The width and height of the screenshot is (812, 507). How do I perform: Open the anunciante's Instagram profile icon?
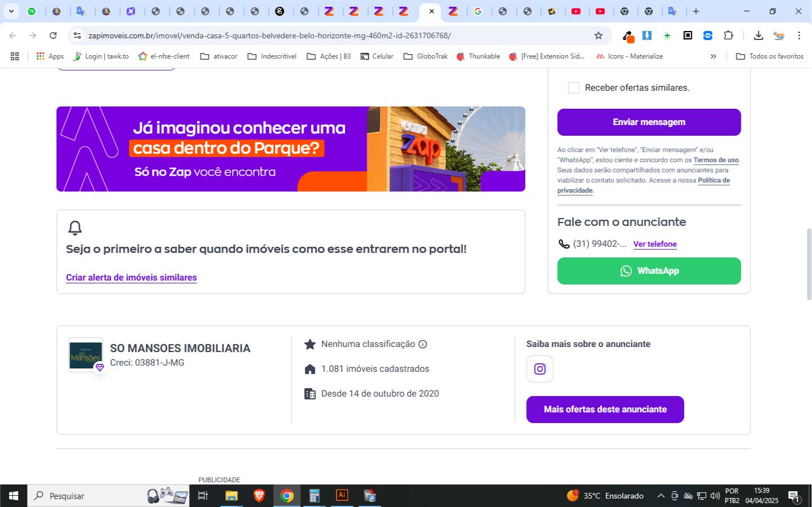539,369
